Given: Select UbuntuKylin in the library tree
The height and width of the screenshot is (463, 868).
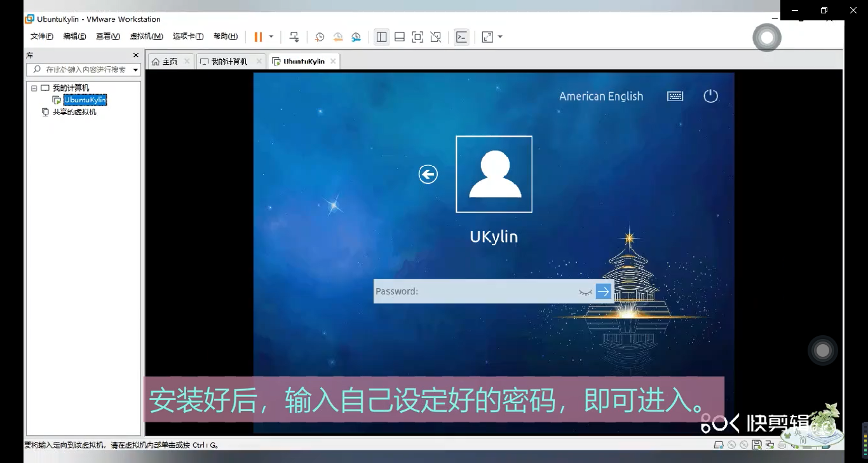Looking at the screenshot, I should 85,100.
